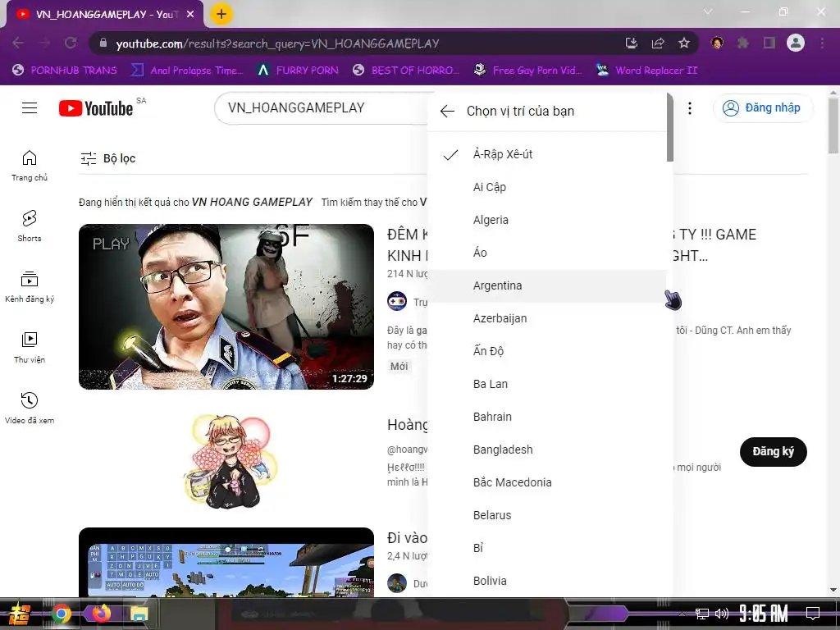Select Belarus from the location list
840x630 pixels.
(547, 515)
